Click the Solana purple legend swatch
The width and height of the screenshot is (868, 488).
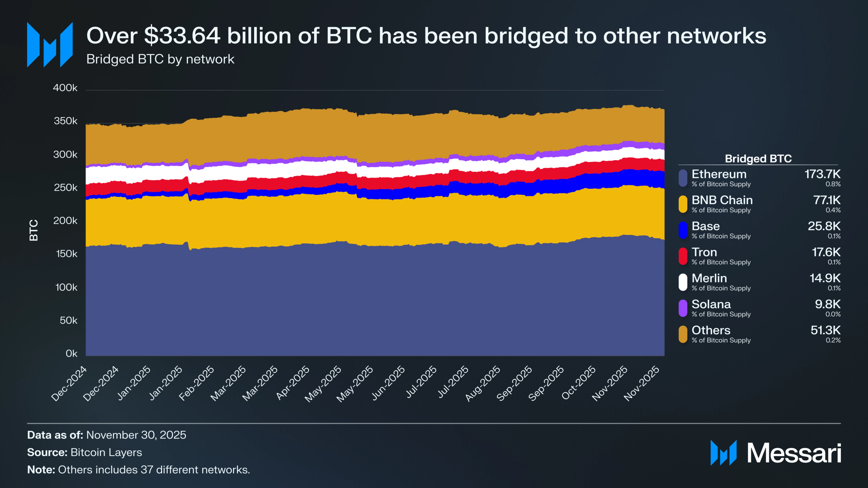pyautogui.click(x=683, y=308)
